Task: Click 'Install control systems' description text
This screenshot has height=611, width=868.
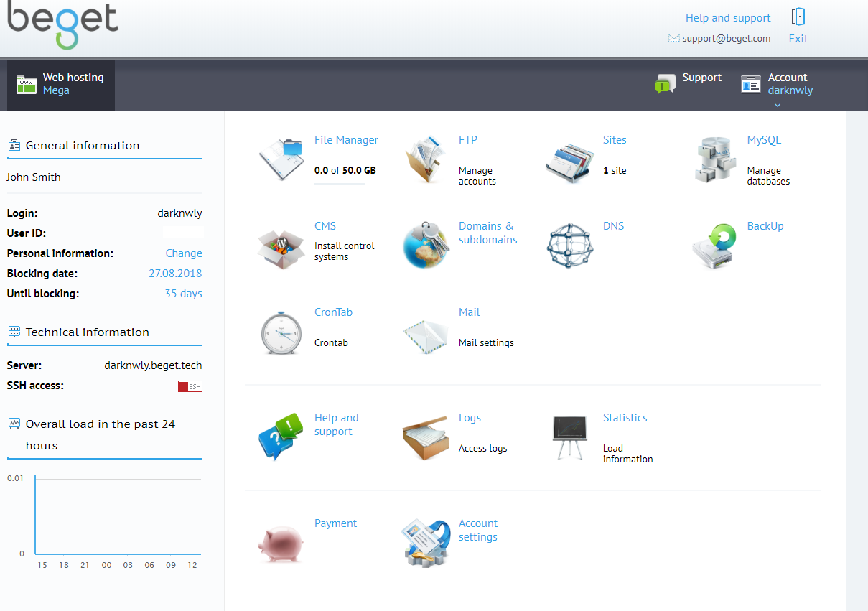Action: [x=345, y=251]
